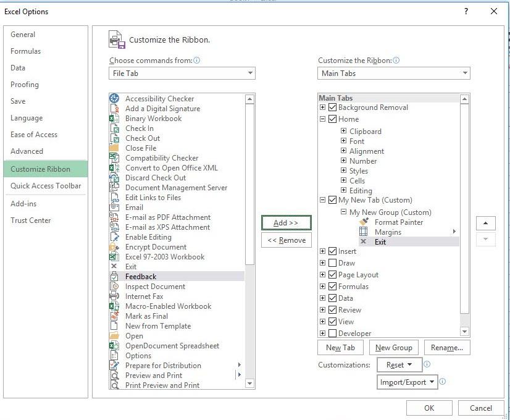
Task: Open the Customize the Ribbon Main Tabs dropdown
Action: [393, 73]
